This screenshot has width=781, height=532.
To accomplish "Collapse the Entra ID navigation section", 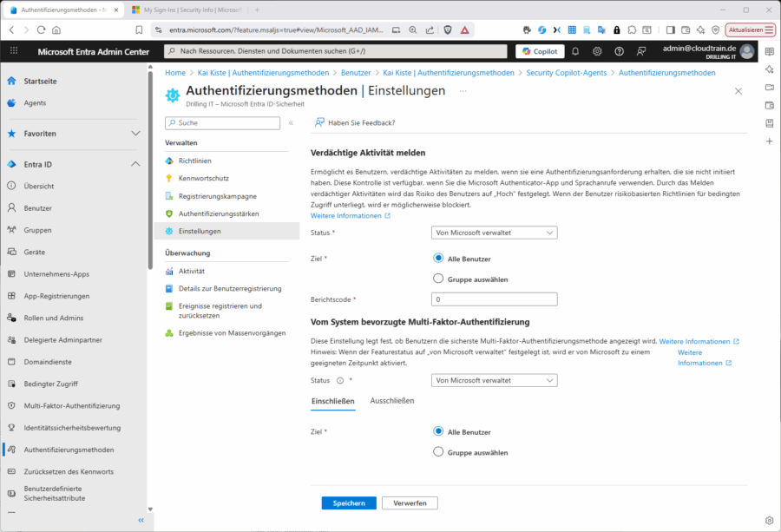I will pos(135,164).
